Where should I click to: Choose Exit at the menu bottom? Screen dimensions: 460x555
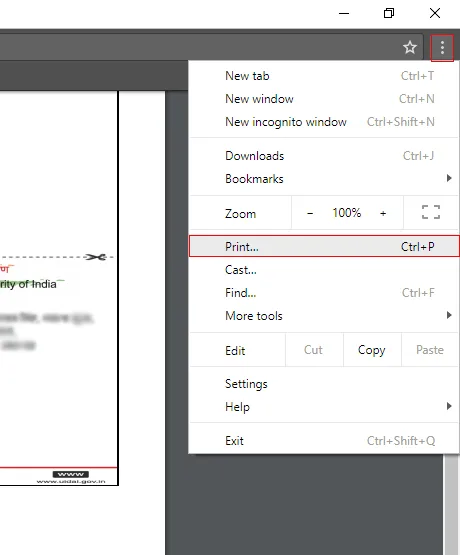[x=324, y=441]
